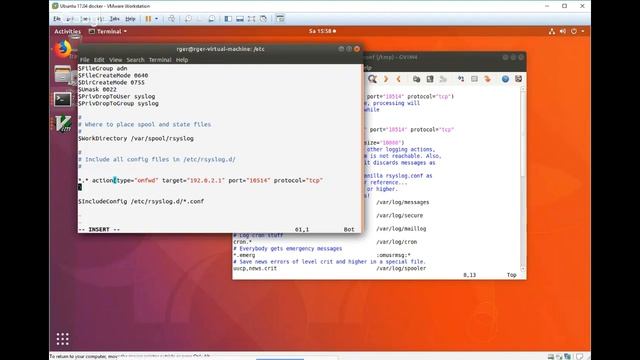Toggle the VMware thumbnail bar icon
The height and width of the screenshot is (360, 640).
240,19
